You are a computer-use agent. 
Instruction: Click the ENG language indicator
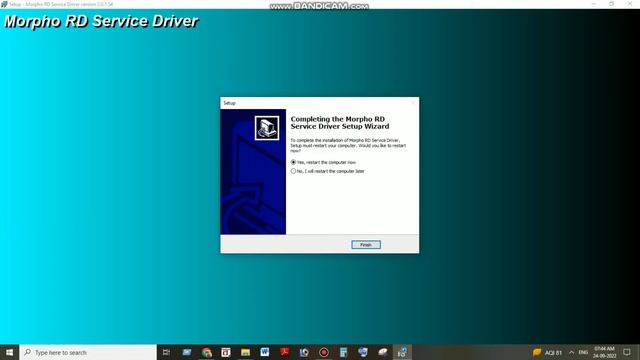(583, 352)
